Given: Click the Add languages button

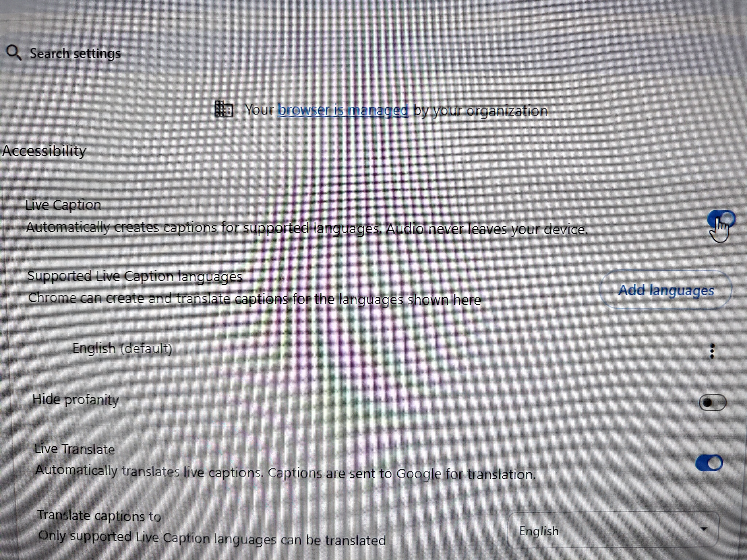Looking at the screenshot, I should pyautogui.click(x=666, y=290).
